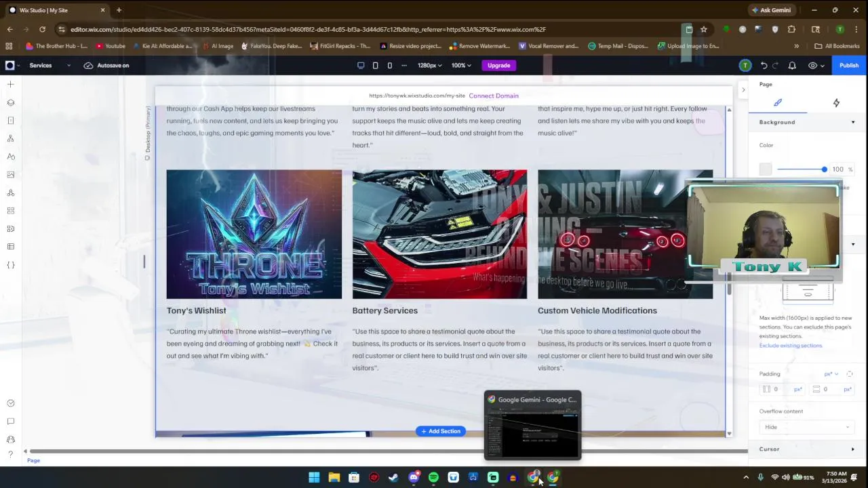Open notifications bell in Wix toolbar

tap(792, 66)
